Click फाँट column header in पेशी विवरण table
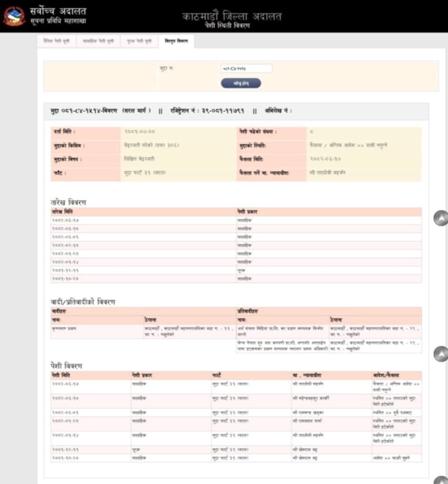 (217, 375)
